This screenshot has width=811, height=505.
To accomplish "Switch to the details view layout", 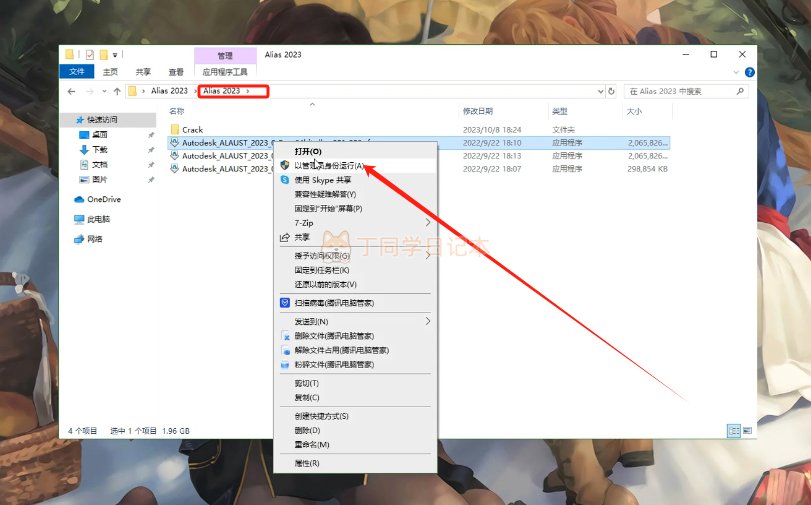I will (733, 430).
